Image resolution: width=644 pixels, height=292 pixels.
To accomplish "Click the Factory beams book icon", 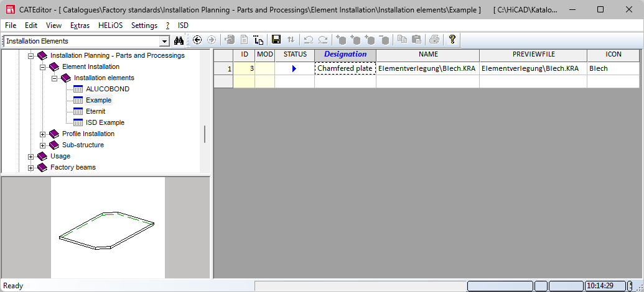I will tap(42, 167).
